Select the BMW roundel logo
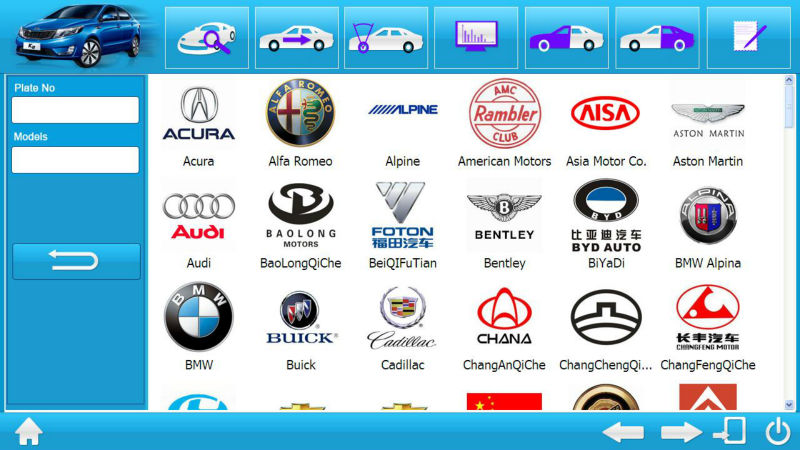This screenshot has width=800, height=450. point(198,316)
